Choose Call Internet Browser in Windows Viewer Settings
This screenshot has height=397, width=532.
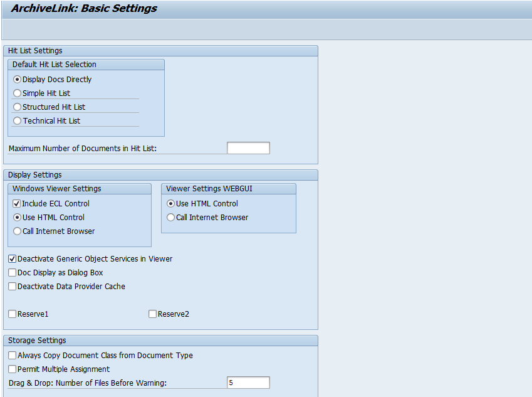coord(17,231)
